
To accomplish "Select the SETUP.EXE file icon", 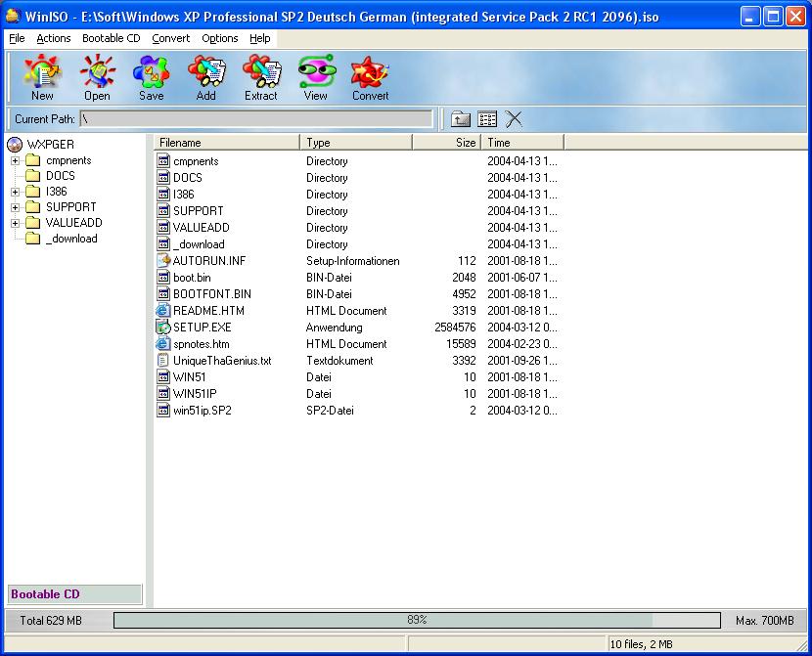I will (163, 327).
